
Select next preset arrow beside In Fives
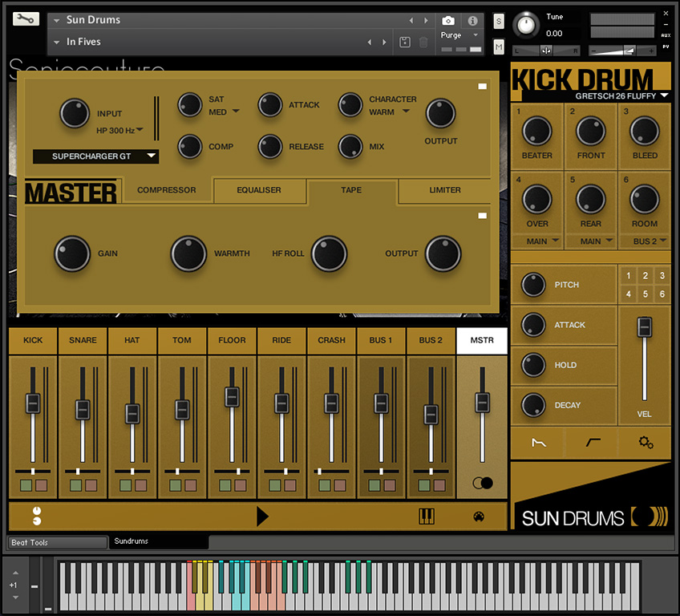coord(384,42)
